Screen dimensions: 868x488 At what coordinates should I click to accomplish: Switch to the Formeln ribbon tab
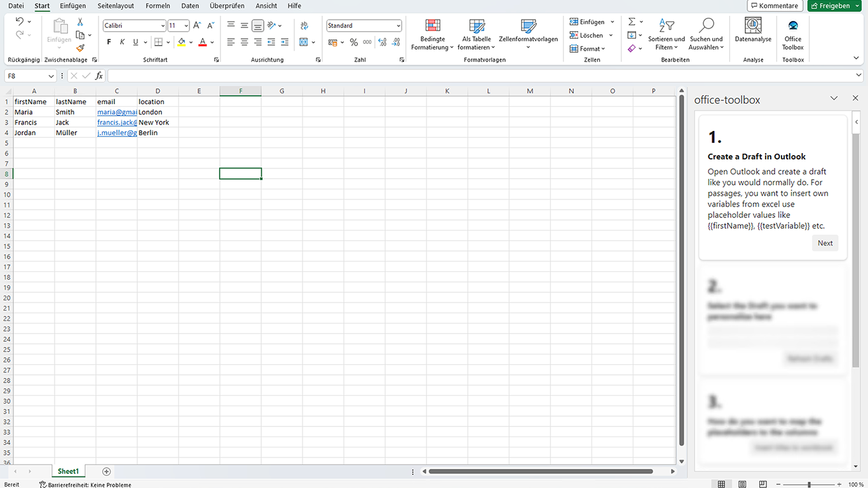[x=158, y=6]
